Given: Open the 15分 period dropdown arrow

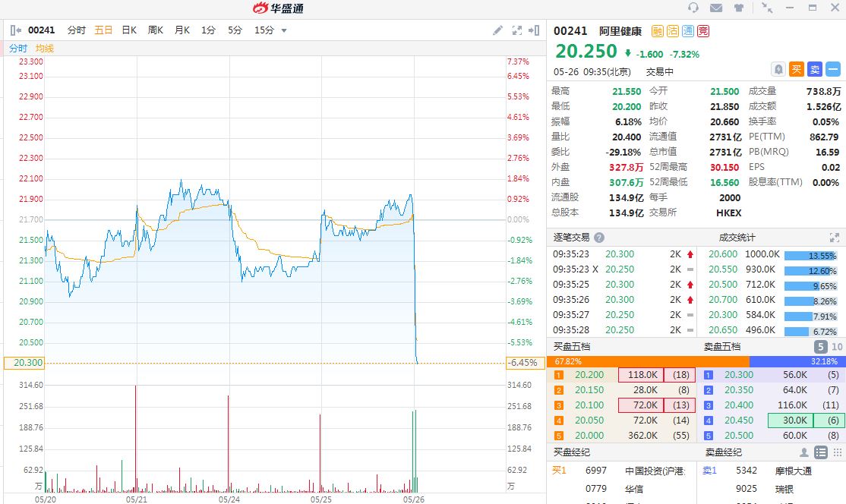Looking at the screenshot, I should click(284, 30).
